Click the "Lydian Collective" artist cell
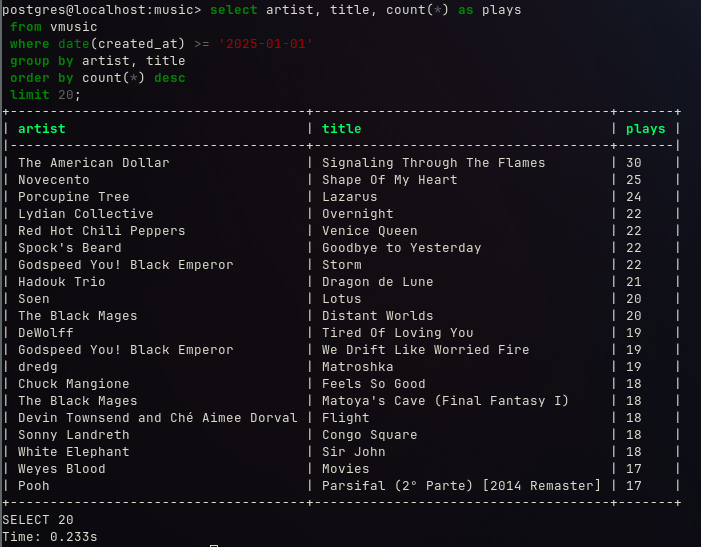The width and height of the screenshot is (701, 547). pyautogui.click(x=85, y=214)
